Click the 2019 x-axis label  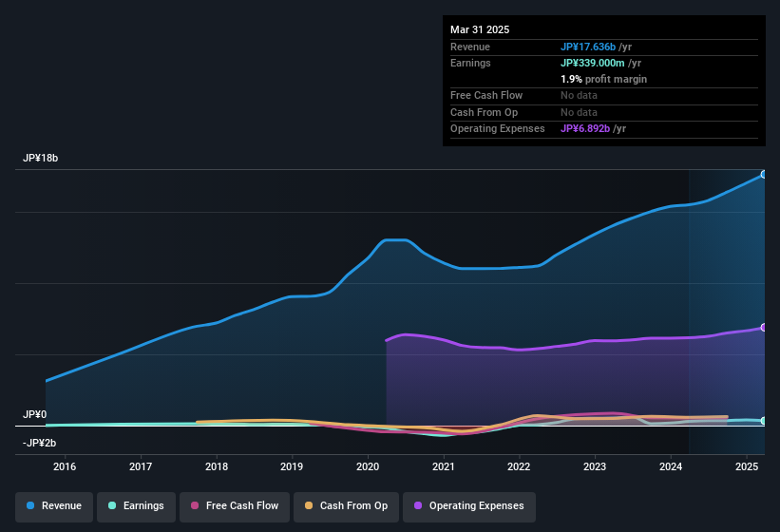(x=292, y=466)
